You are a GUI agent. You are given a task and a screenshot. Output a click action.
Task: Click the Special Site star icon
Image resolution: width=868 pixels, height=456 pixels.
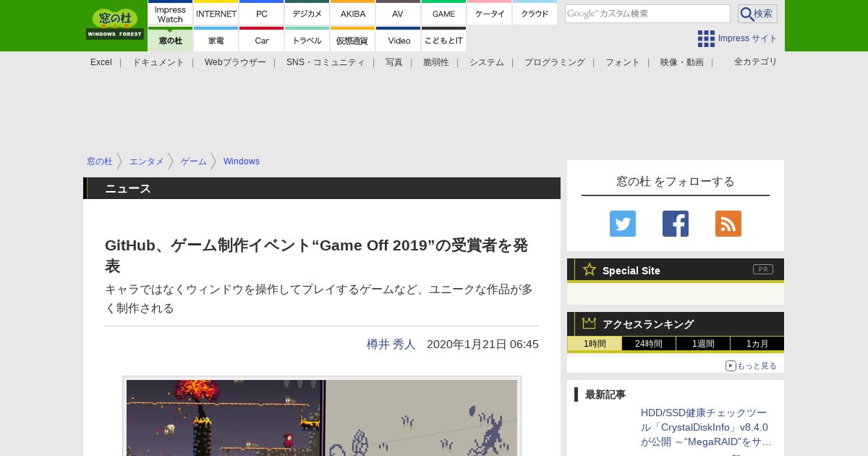click(590, 270)
